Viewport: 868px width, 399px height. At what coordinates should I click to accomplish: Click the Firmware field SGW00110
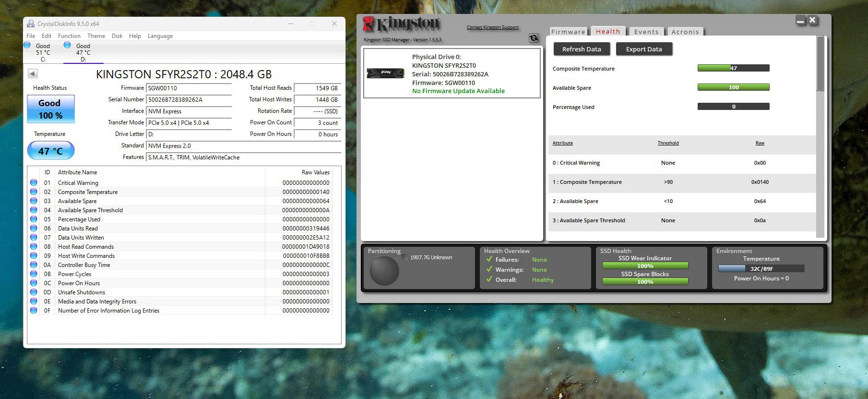coord(189,88)
